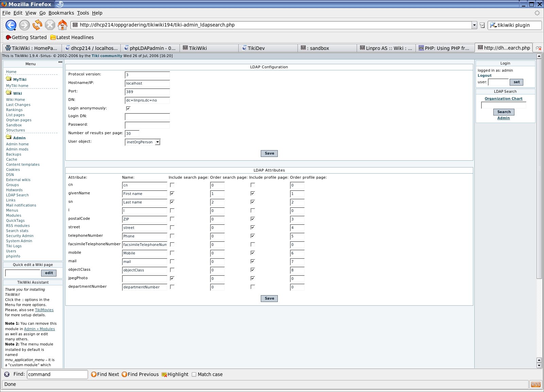Click the Logout link
544x392 pixels.
pos(485,75)
